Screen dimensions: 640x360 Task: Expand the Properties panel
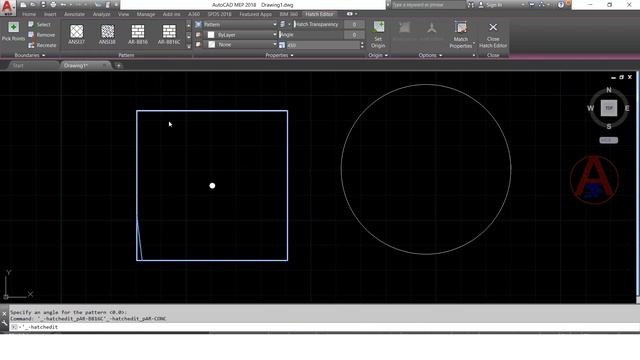tap(280, 55)
